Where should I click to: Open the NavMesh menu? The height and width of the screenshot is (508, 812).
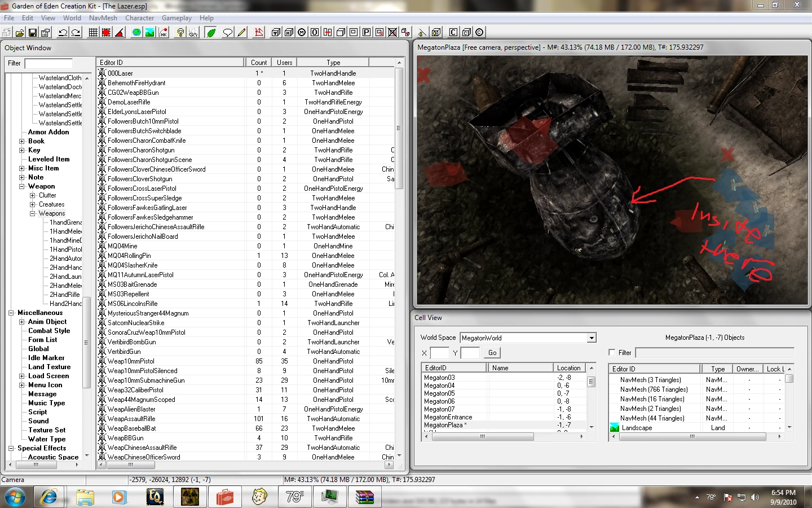103,18
